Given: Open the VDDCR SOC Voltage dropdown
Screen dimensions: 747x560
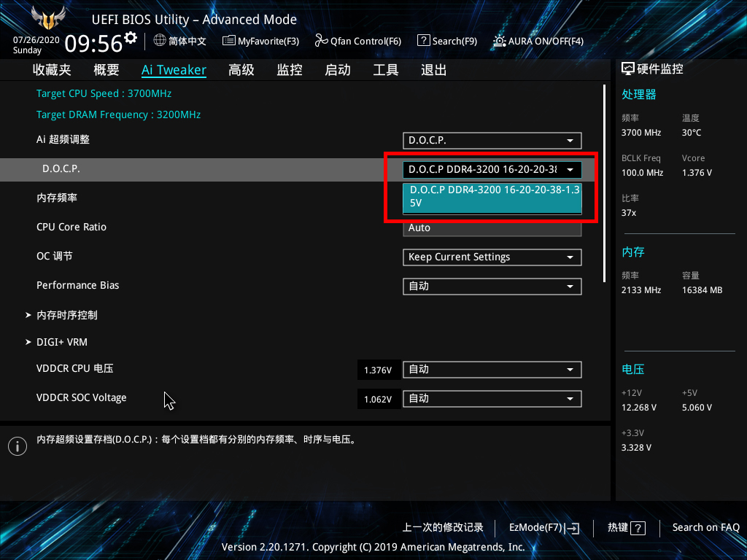Looking at the screenshot, I should (x=492, y=399).
